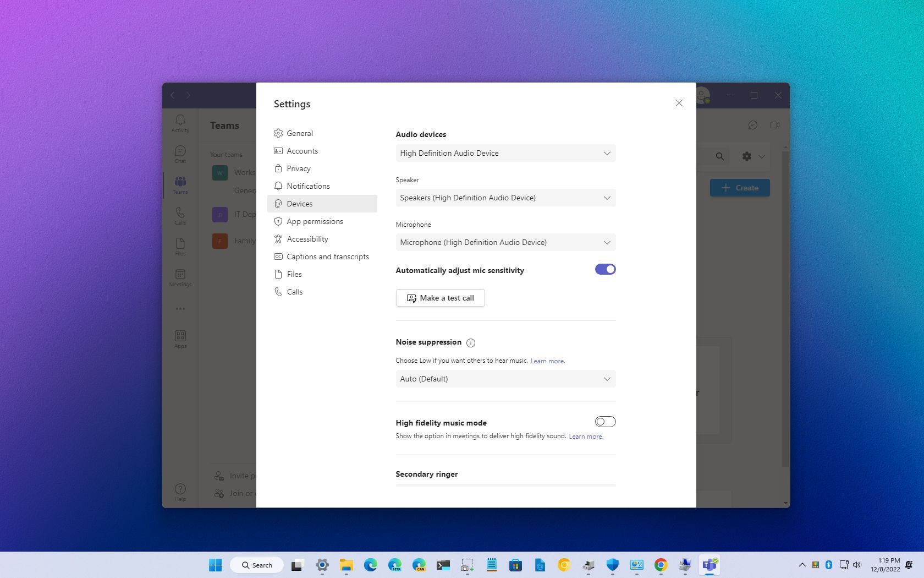The image size is (924, 578).
Task: Enable High fidelity music mode
Action: pyautogui.click(x=604, y=422)
